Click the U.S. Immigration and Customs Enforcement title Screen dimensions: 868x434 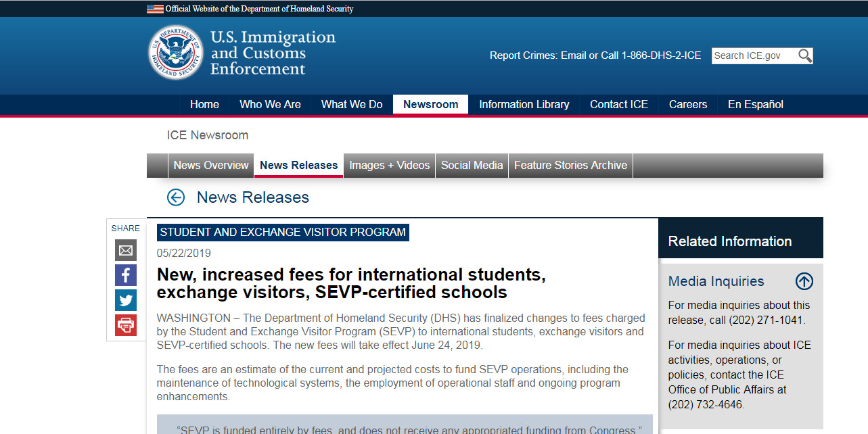[x=273, y=53]
